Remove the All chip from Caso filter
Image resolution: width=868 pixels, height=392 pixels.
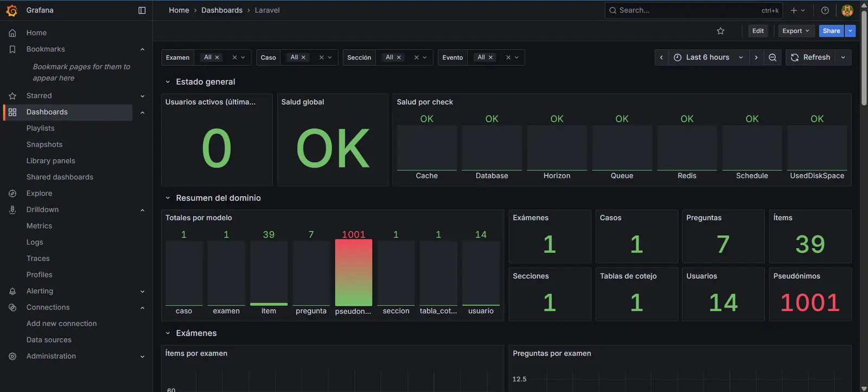(x=303, y=57)
